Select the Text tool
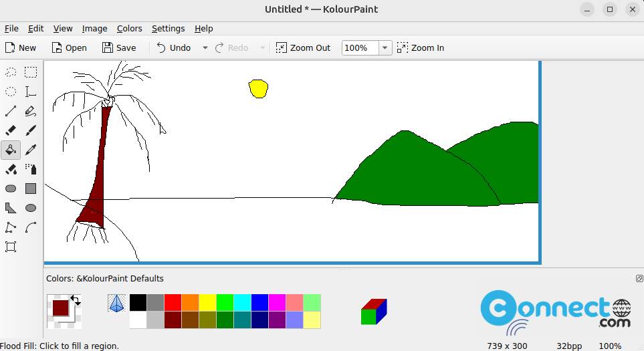 click(x=30, y=92)
